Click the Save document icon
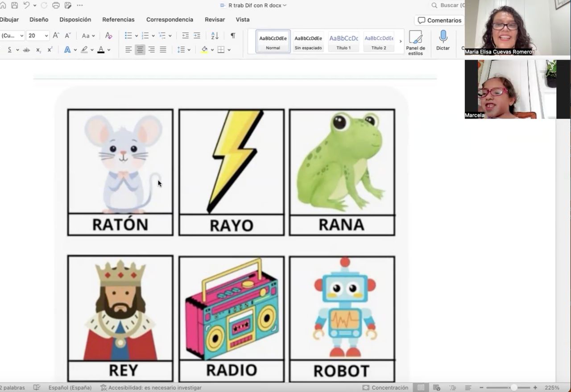Image resolution: width=571 pixels, height=392 pixels. [15, 5]
